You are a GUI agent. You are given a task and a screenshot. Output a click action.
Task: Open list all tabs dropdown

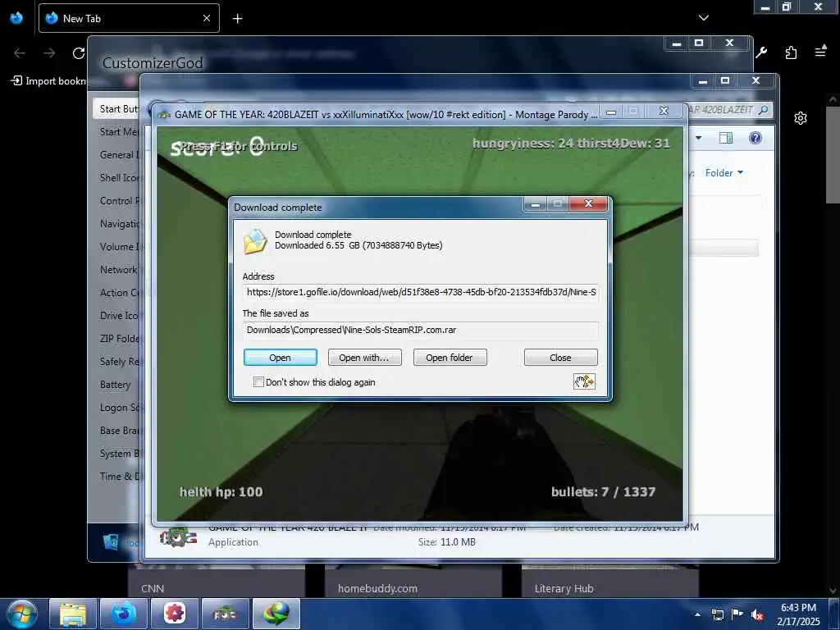pos(704,18)
